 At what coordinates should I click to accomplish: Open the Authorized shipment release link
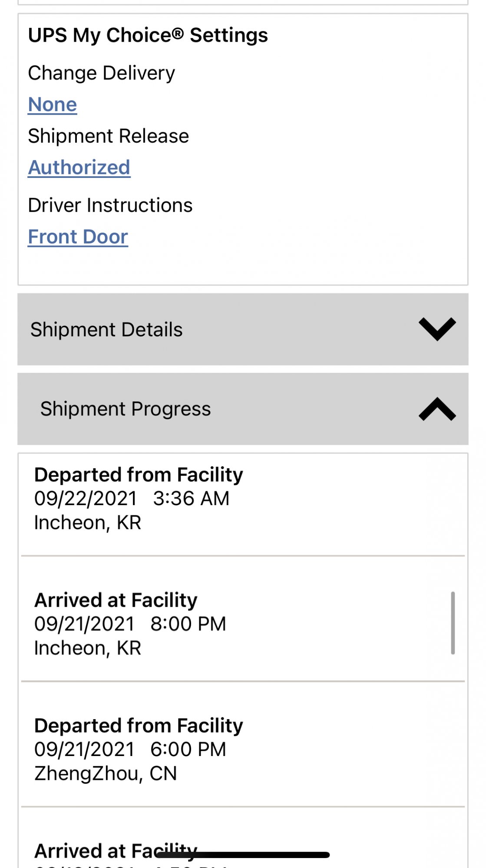click(x=79, y=168)
